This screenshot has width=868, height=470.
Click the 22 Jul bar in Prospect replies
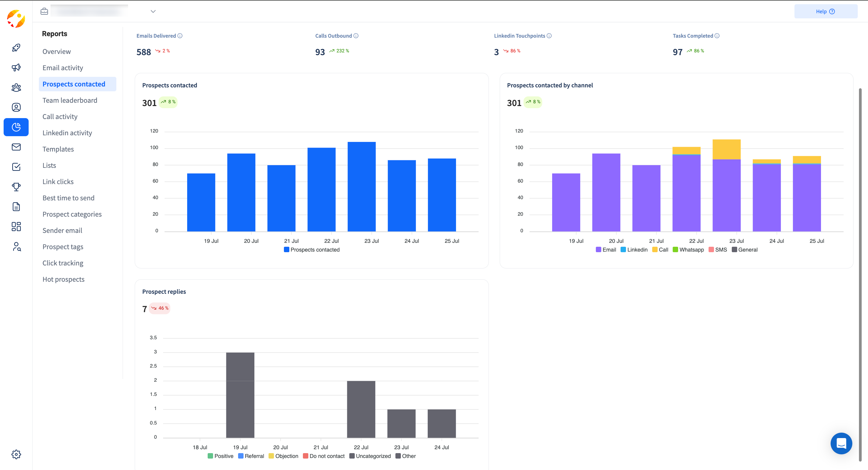tap(361, 409)
